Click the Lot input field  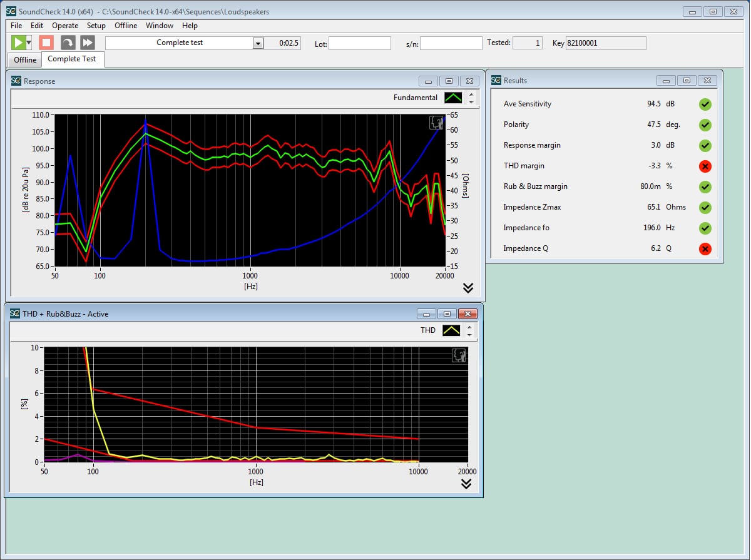tap(360, 43)
